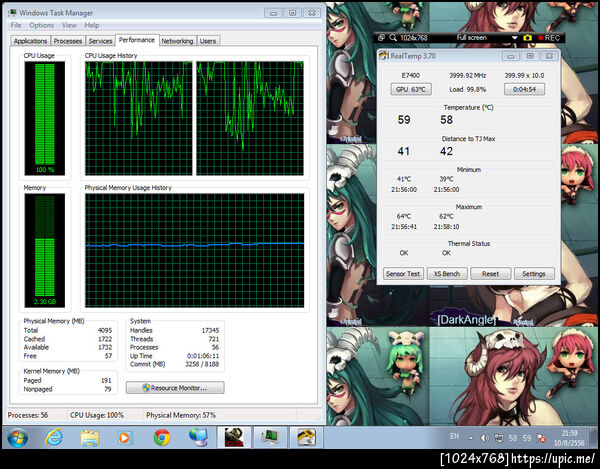The image size is (600, 469).
Task: Switch to the Services tab
Action: (x=100, y=41)
